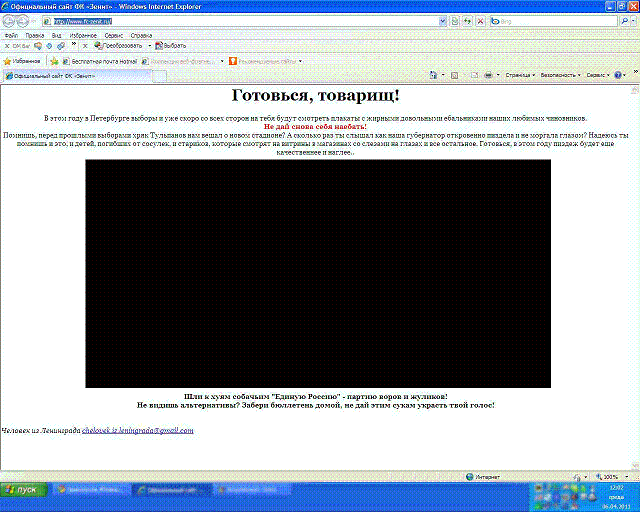Click the Refresh page icon

tap(468, 20)
